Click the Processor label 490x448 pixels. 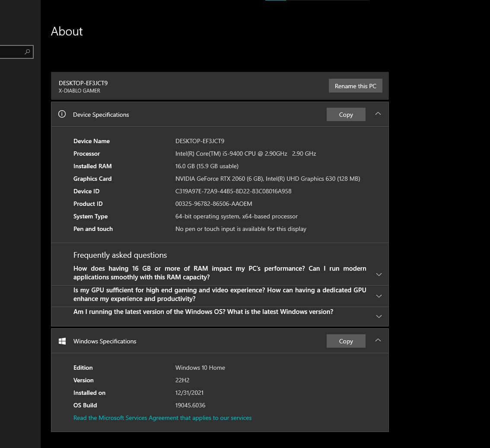86,154
